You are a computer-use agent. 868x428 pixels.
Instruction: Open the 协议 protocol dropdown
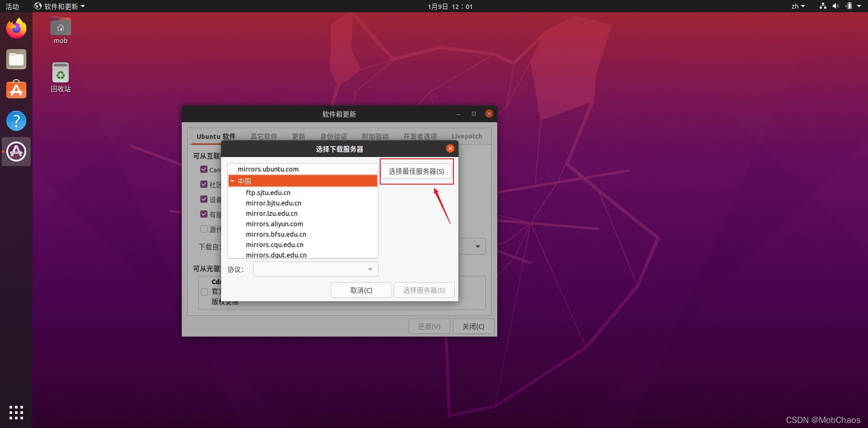tap(316, 269)
